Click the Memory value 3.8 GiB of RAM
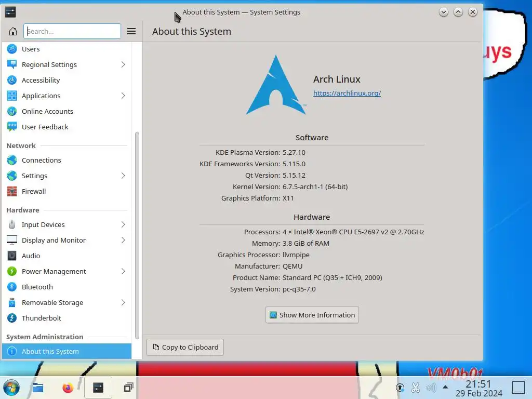Image resolution: width=532 pixels, height=399 pixels. coord(305,243)
